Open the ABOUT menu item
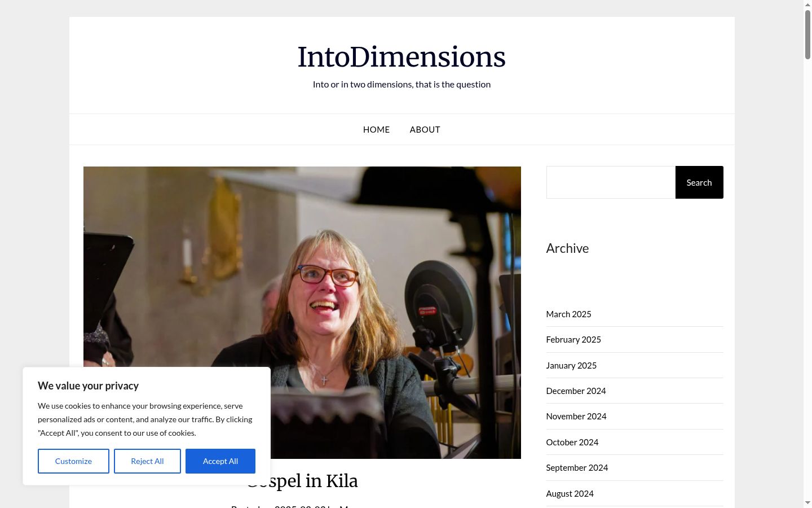This screenshot has height=508, width=812. tap(425, 129)
